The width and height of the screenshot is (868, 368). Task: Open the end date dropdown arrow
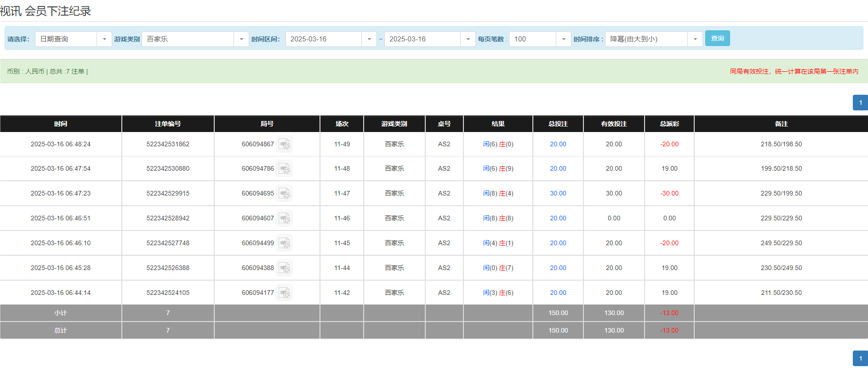click(x=468, y=39)
